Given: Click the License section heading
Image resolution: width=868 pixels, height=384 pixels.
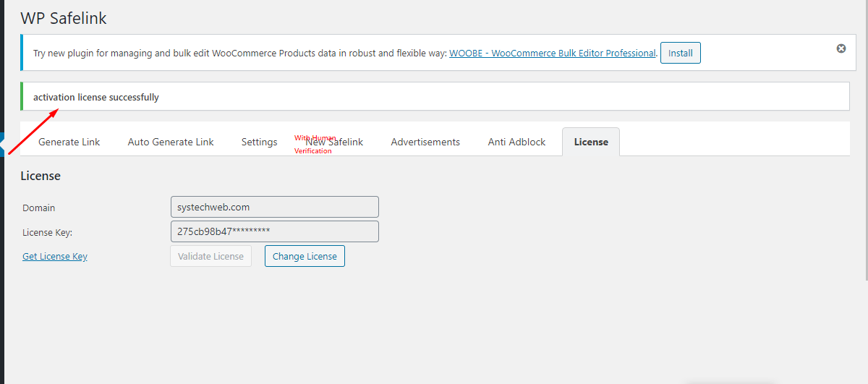Looking at the screenshot, I should [41, 176].
